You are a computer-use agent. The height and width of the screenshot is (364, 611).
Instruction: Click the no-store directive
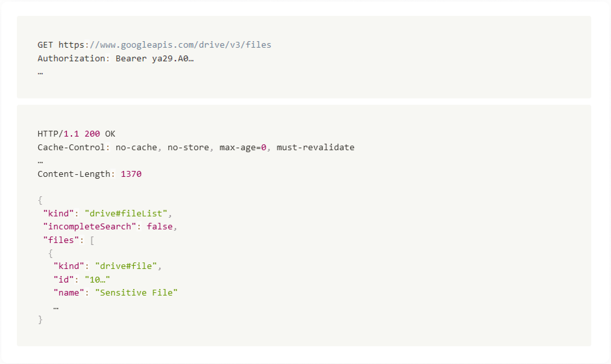click(188, 147)
